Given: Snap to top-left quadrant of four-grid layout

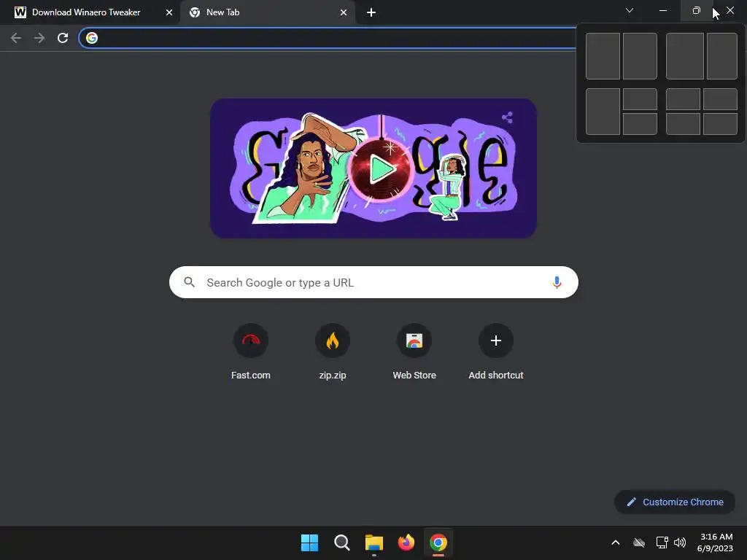Looking at the screenshot, I should point(683,99).
